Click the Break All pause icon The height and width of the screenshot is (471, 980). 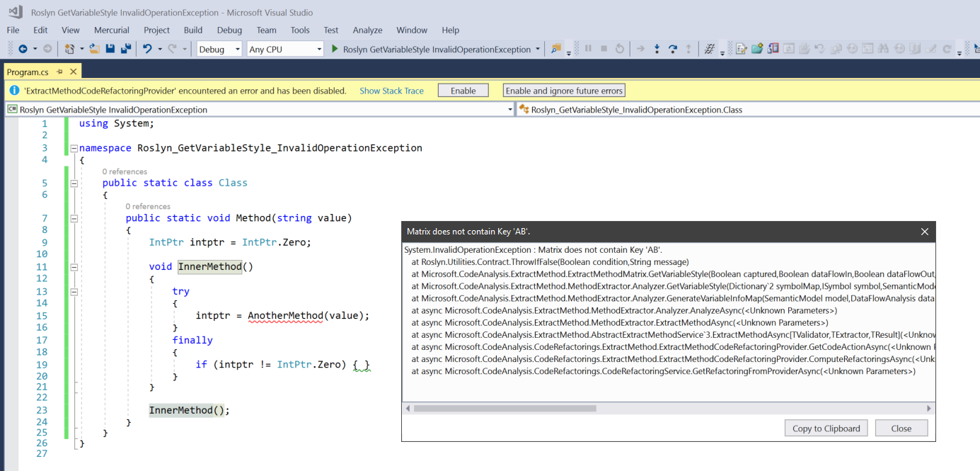589,49
